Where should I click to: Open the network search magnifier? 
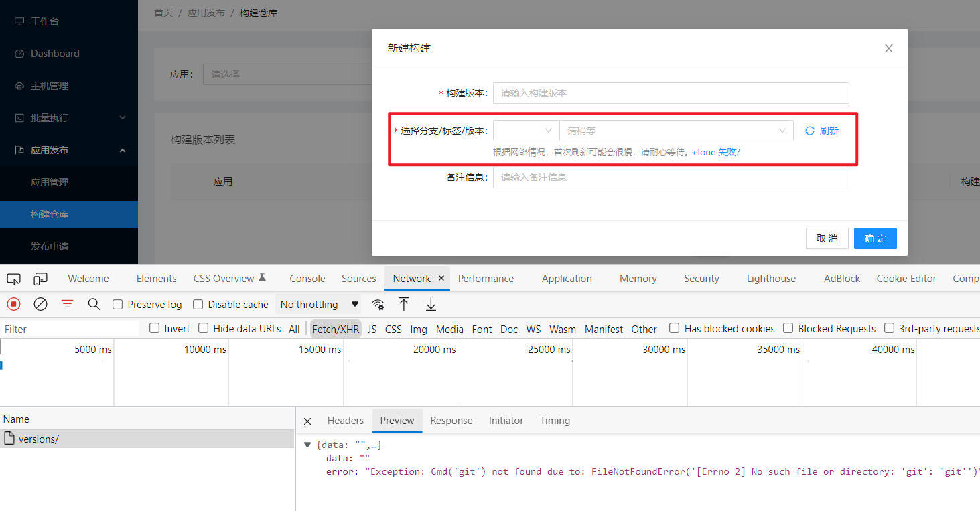coord(94,304)
